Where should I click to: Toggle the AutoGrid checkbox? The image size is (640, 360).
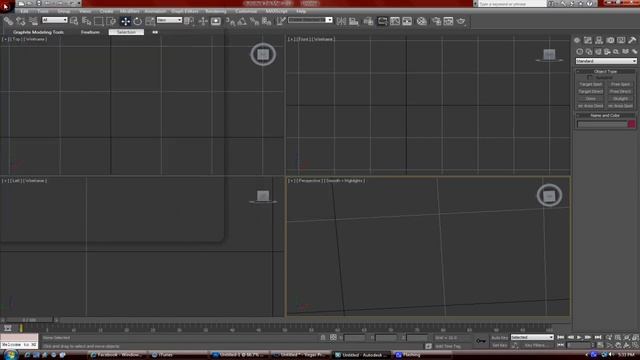pyautogui.click(x=590, y=78)
